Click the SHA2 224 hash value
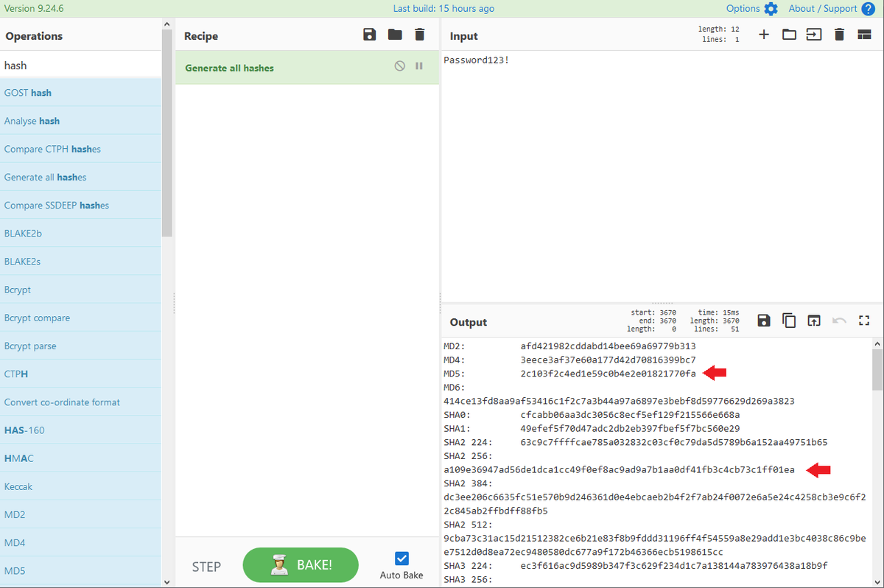This screenshot has height=588, width=884. pyautogui.click(x=674, y=442)
